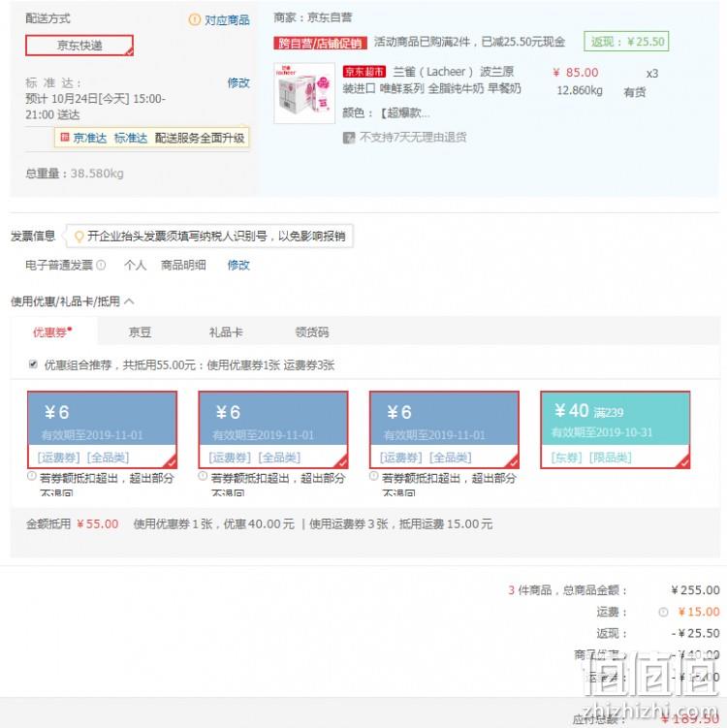Click the 商品明细 invoice content text
The height and width of the screenshot is (728, 727).
coord(183,265)
